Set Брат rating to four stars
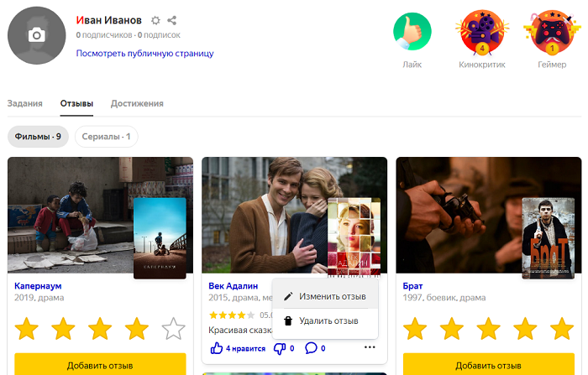588x375 pixels. (x=525, y=329)
